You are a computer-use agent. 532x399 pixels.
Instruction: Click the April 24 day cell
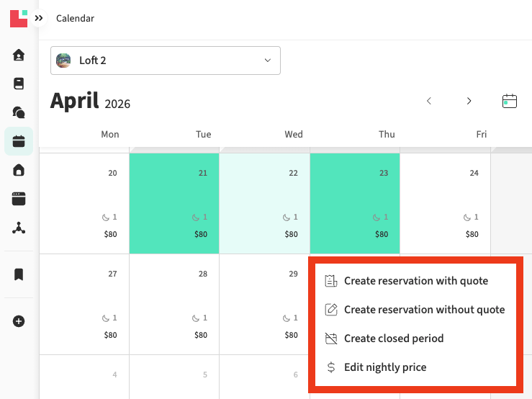click(445, 203)
